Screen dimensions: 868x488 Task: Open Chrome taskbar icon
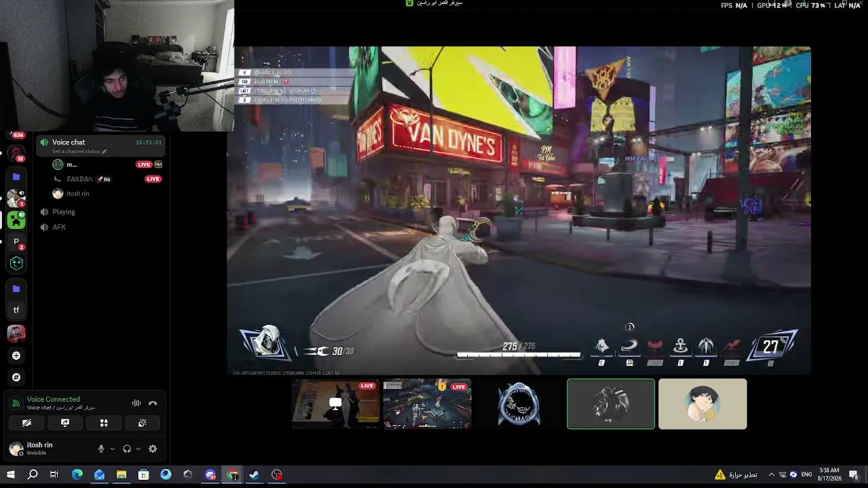click(233, 474)
